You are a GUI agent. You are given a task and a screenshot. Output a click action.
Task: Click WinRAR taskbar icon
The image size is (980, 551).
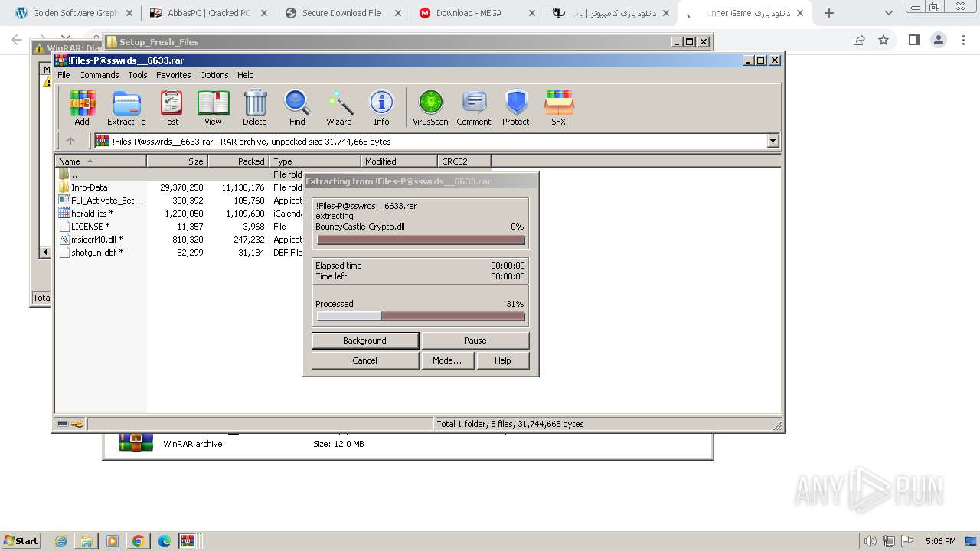coord(188,541)
